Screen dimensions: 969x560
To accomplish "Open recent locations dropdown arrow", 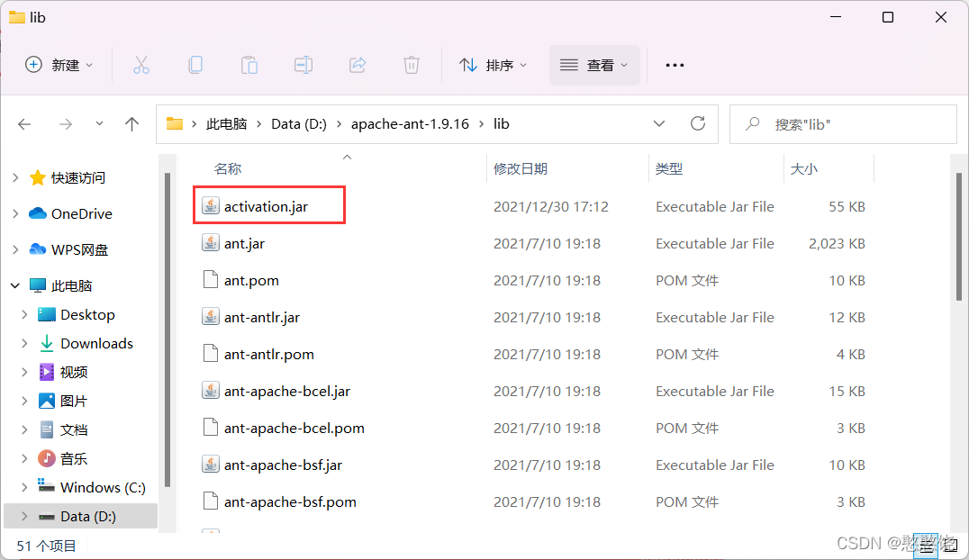I will coord(99,124).
